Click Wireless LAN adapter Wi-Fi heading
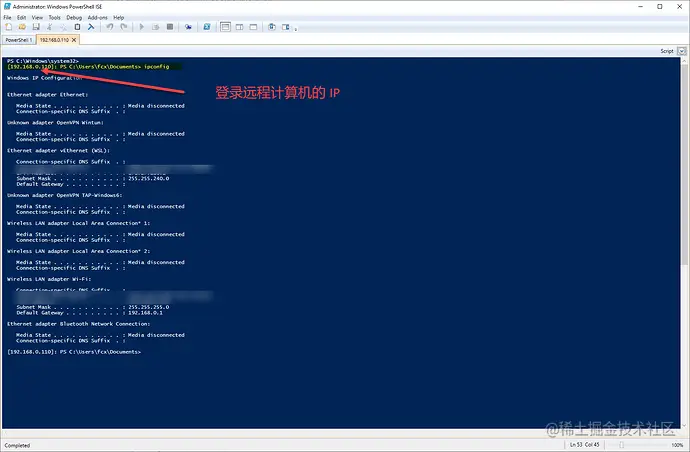The width and height of the screenshot is (690, 452). coord(49,279)
